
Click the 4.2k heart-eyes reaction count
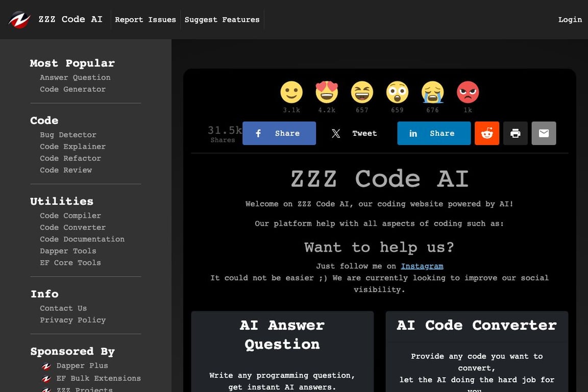(327, 110)
